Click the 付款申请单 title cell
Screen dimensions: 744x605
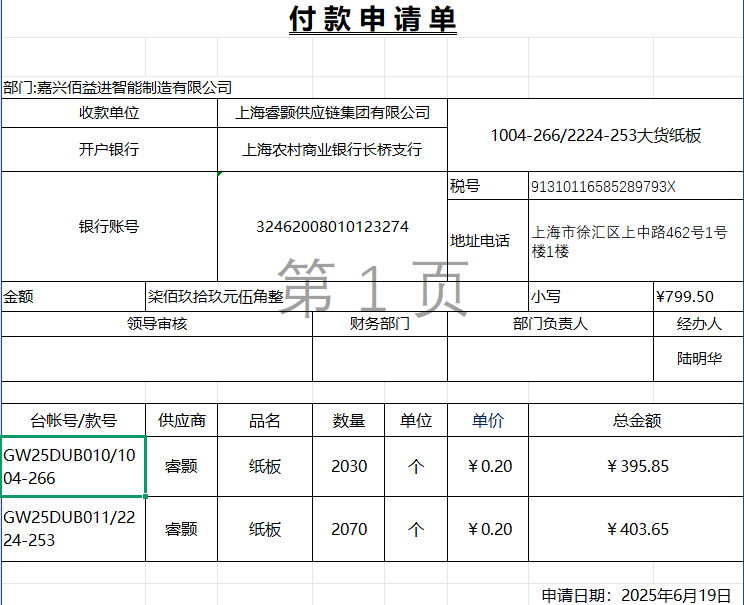click(372, 19)
